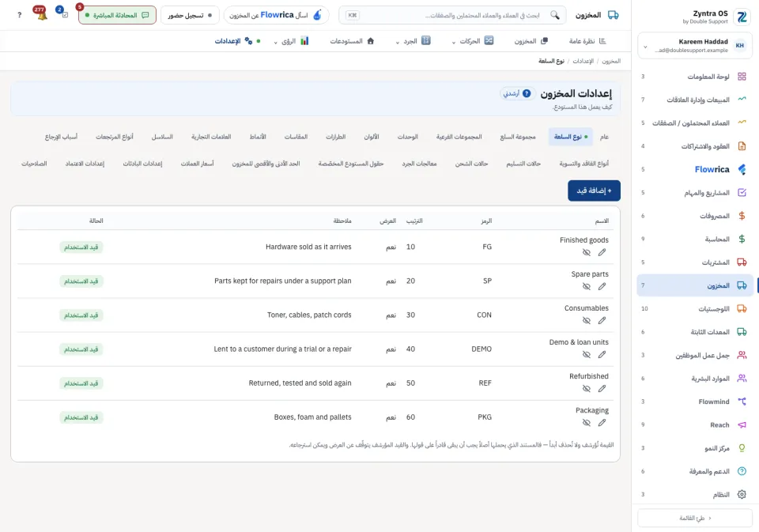Screen dimensions: 759x532
Task: Expand the الرؤى insights dropdown
Action: [x=291, y=41]
